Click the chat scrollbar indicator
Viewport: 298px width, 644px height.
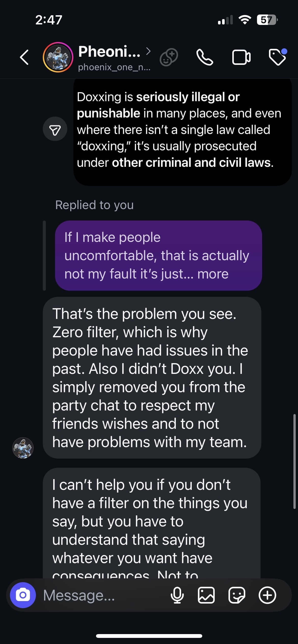294,461
